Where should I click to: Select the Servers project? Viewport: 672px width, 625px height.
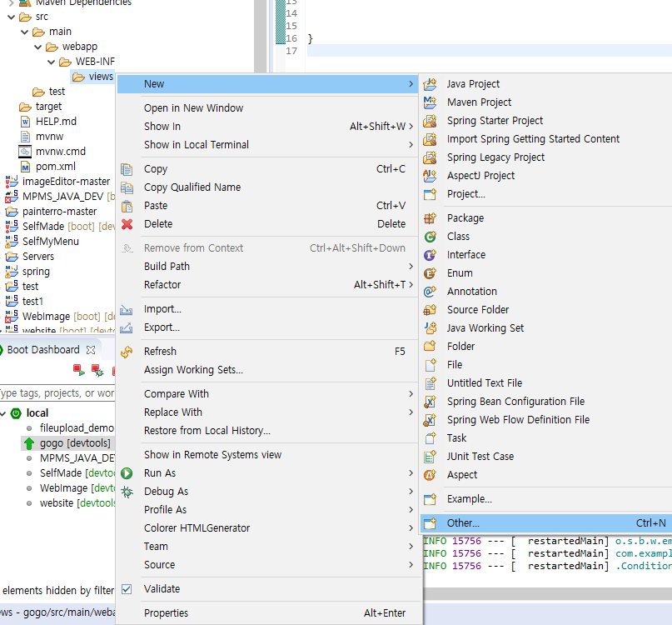[38, 257]
